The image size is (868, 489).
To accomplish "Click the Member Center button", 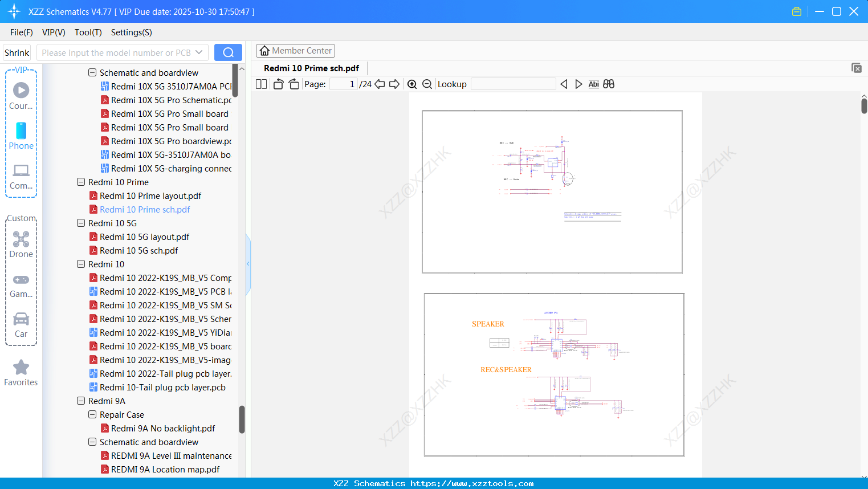I will pyautogui.click(x=295, y=51).
